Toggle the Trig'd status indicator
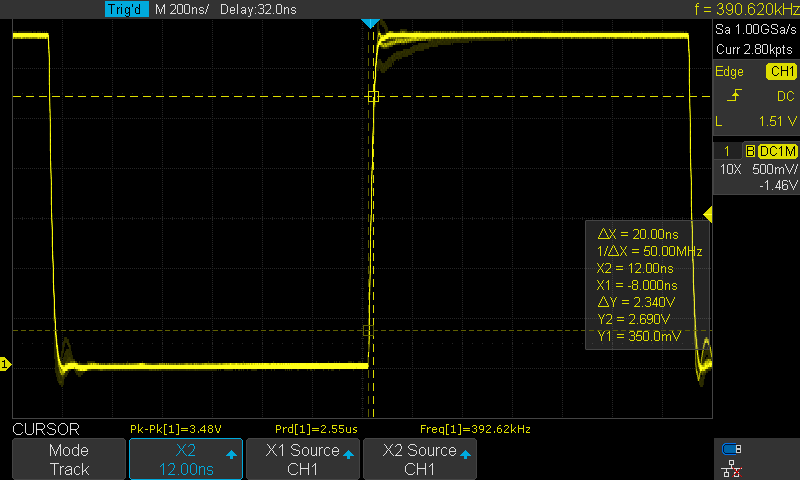Image resolution: width=800 pixels, height=480 pixels. [126, 10]
